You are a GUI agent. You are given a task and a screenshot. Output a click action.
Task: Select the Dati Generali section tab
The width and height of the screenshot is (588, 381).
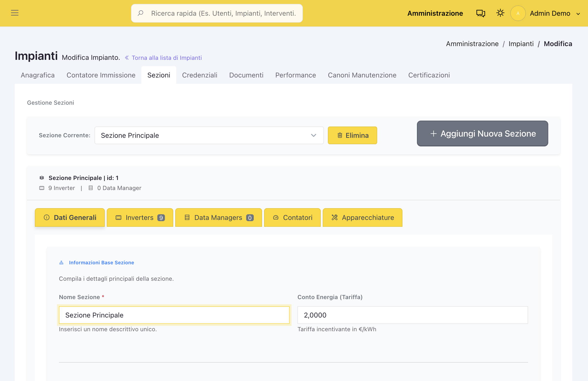[70, 217]
